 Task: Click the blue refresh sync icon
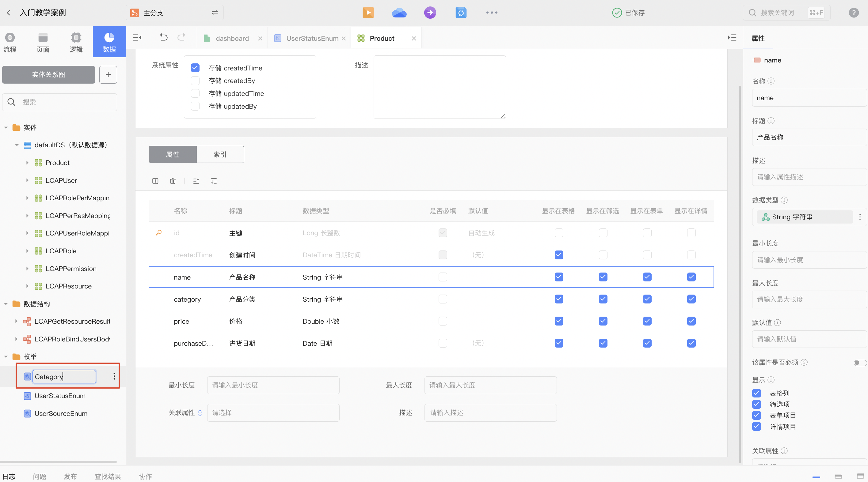[x=461, y=13]
